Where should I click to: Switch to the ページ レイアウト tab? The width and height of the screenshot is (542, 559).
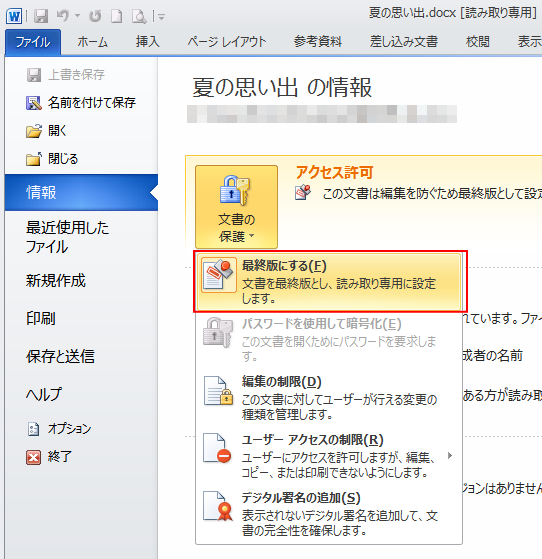tap(227, 42)
